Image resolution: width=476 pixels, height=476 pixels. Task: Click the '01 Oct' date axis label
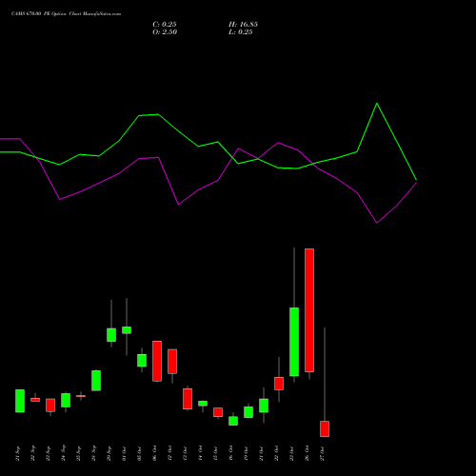(x=125, y=453)
